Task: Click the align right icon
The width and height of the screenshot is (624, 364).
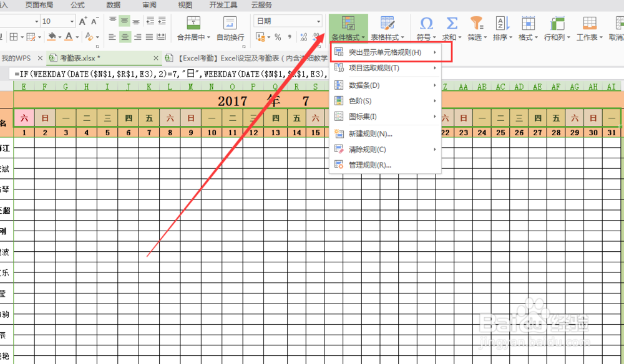Action: pyautogui.click(x=138, y=37)
